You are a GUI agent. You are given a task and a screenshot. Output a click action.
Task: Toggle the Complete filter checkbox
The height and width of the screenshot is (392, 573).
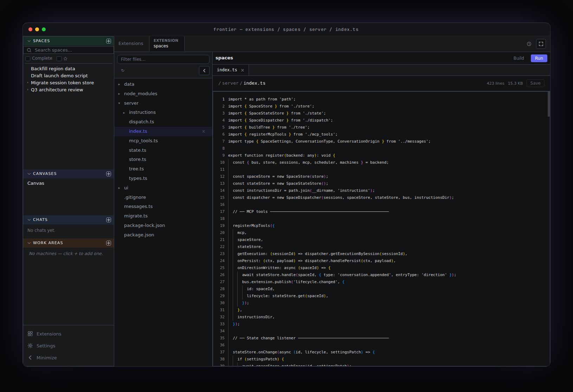pos(28,59)
